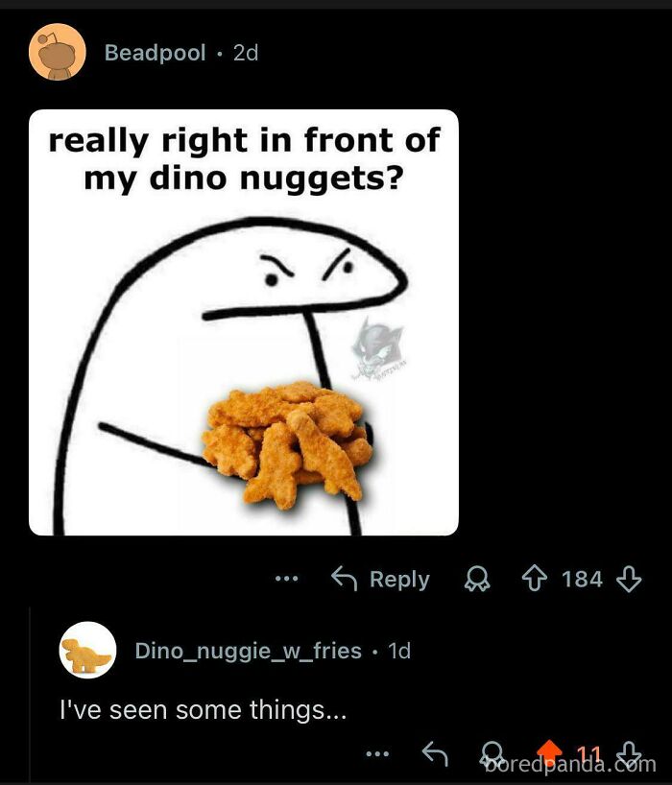Upvote Dino_nuggie_w_fries' comment again

click(549, 745)
